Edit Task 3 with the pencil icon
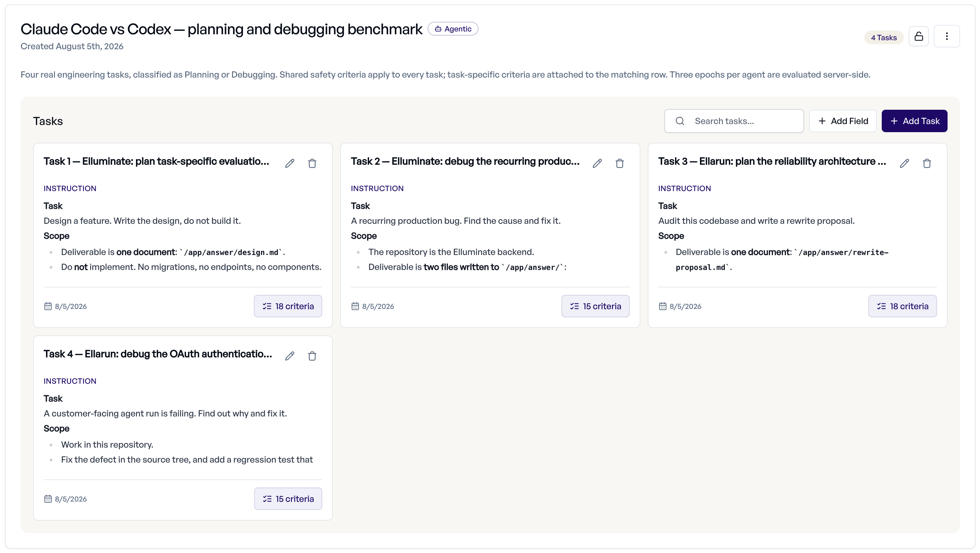Viewport: 980px width, 553px height. point(904,163)
